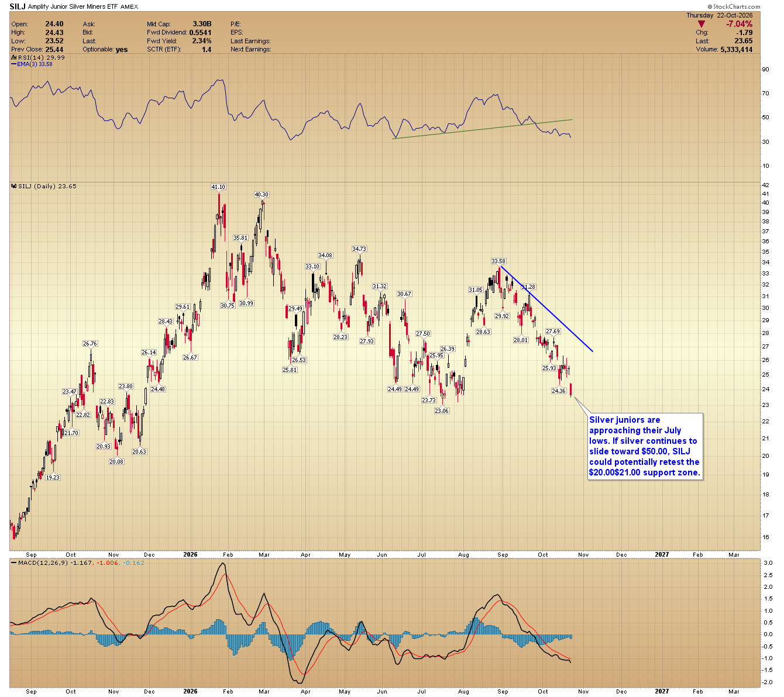Screen dimensions: 784x697
Task: Select the 19.23 low price label
Action: [53, 477]
